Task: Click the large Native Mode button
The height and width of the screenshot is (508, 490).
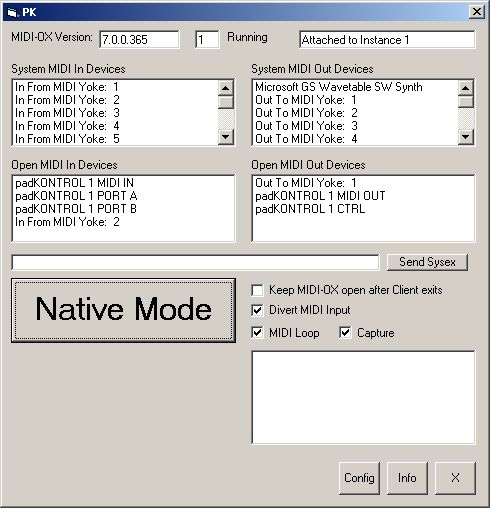Action: [123, 310]
